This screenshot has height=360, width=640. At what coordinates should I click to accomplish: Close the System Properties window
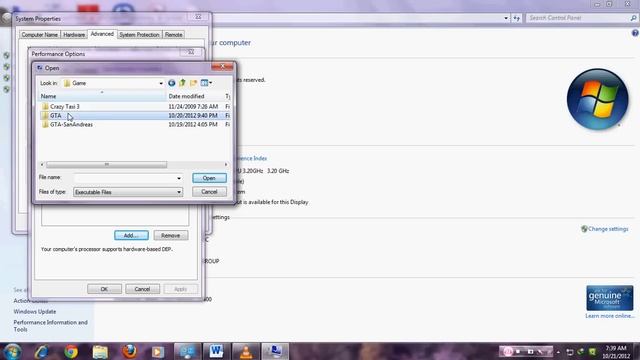click(x=198, y=17)
